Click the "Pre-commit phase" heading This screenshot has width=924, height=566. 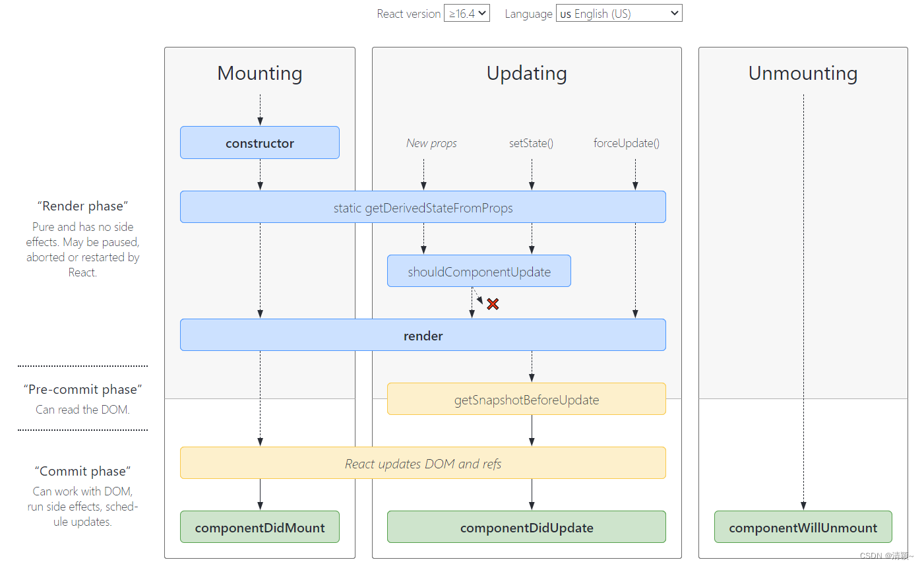82,389
